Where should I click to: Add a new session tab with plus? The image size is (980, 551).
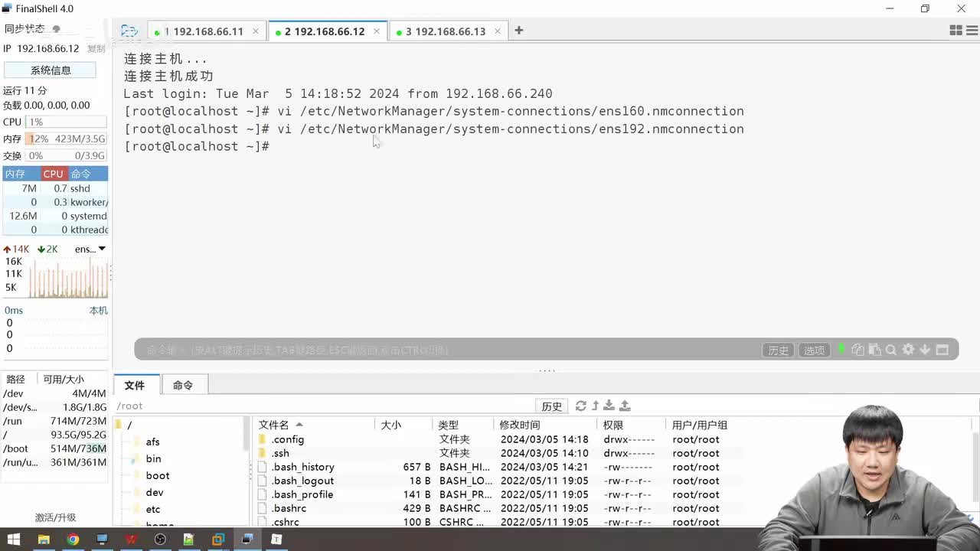[x=518, y=31]
